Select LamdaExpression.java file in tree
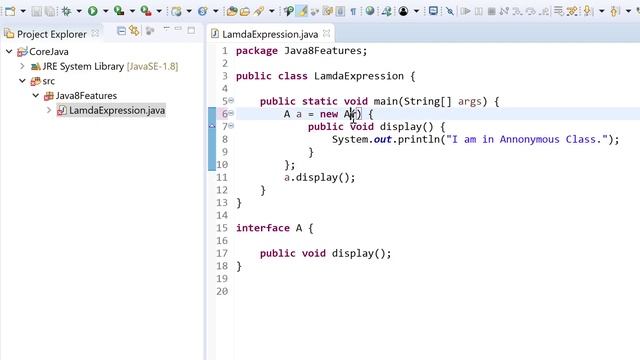This screenshot has width=640, height=360. (117, 110)
